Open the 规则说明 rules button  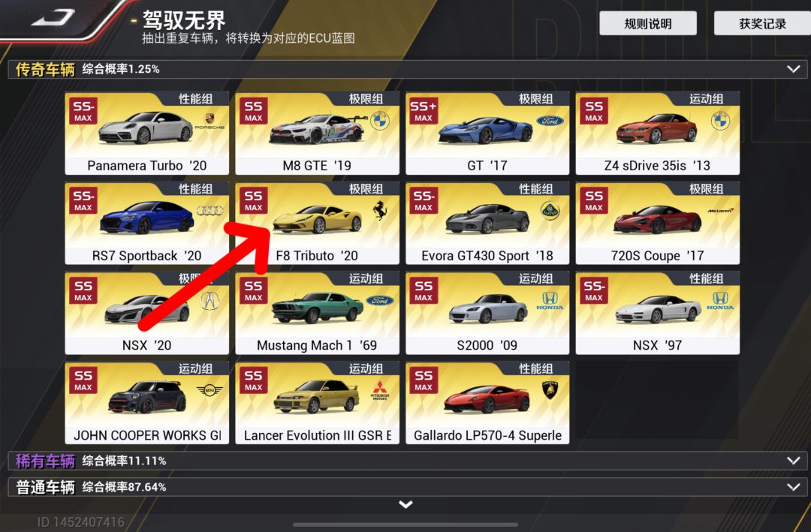pyautogui.click(x=648, y=23)
